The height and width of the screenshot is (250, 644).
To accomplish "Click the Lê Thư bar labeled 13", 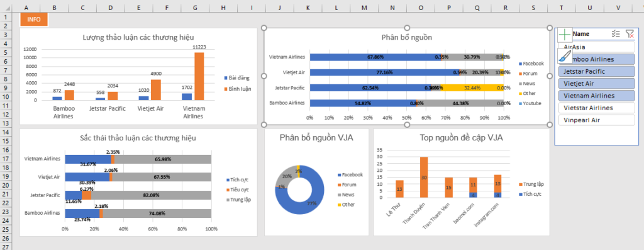I will [x=399, y=189].
